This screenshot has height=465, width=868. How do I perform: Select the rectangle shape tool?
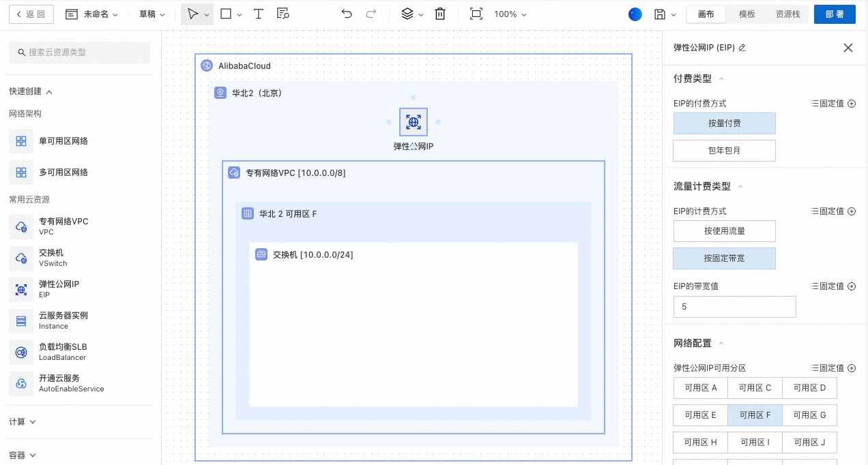(x=226, y=14)
